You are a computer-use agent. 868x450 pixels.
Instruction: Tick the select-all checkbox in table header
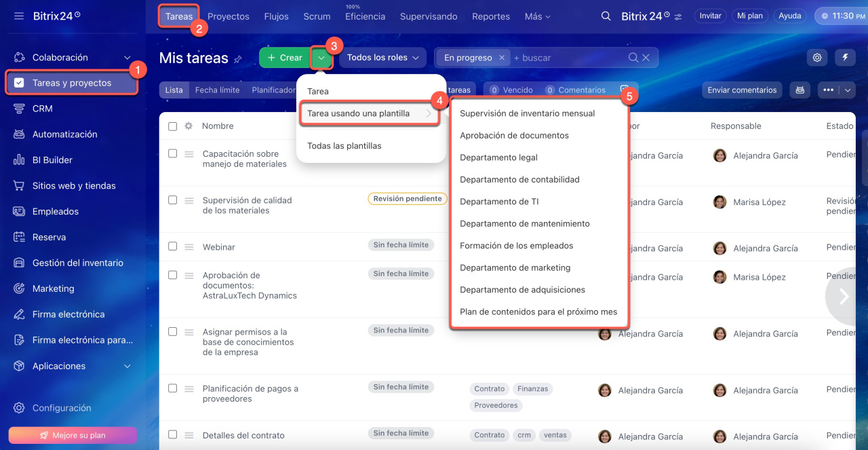coord(172,126)
